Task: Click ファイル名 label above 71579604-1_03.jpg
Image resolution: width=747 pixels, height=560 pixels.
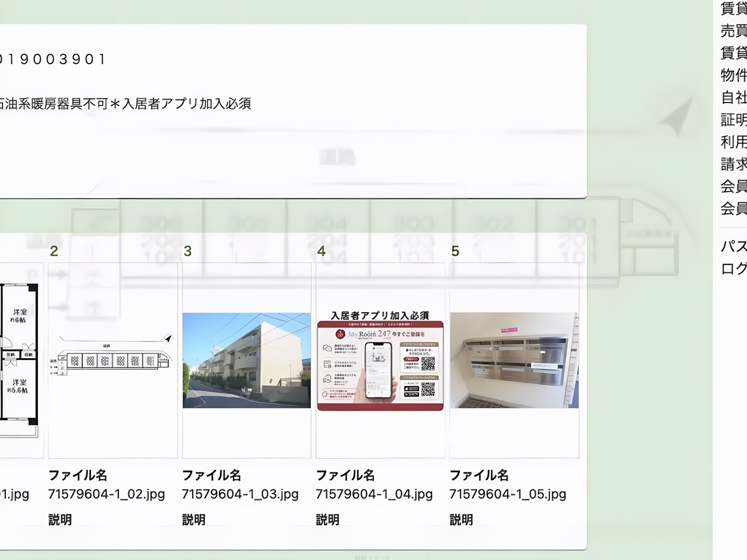Action: (211, 475)
